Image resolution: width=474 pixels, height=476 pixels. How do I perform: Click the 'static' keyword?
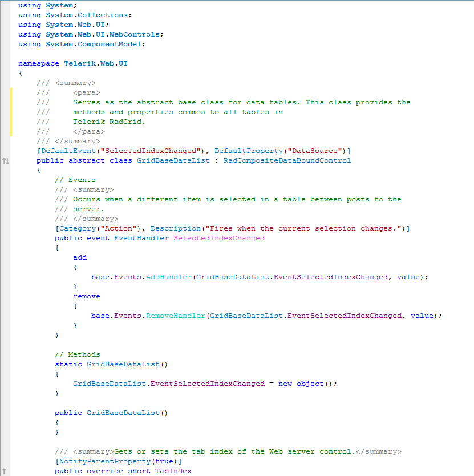68,365
